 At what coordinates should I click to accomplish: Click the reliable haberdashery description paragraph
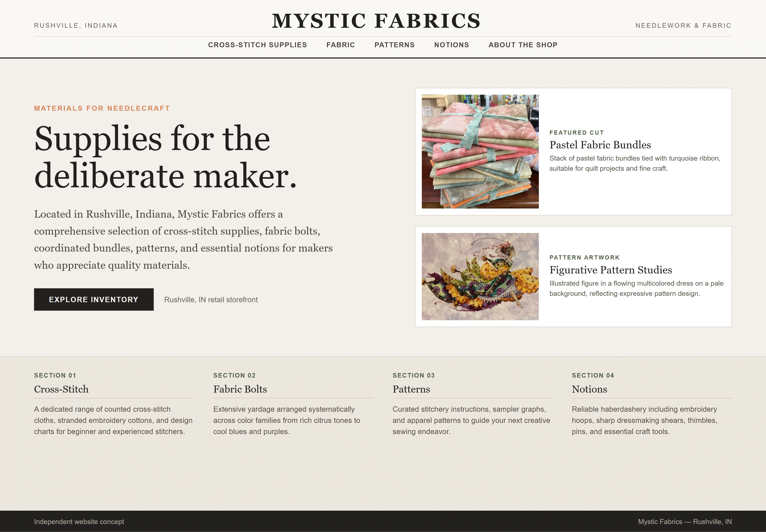pos(644,420)
